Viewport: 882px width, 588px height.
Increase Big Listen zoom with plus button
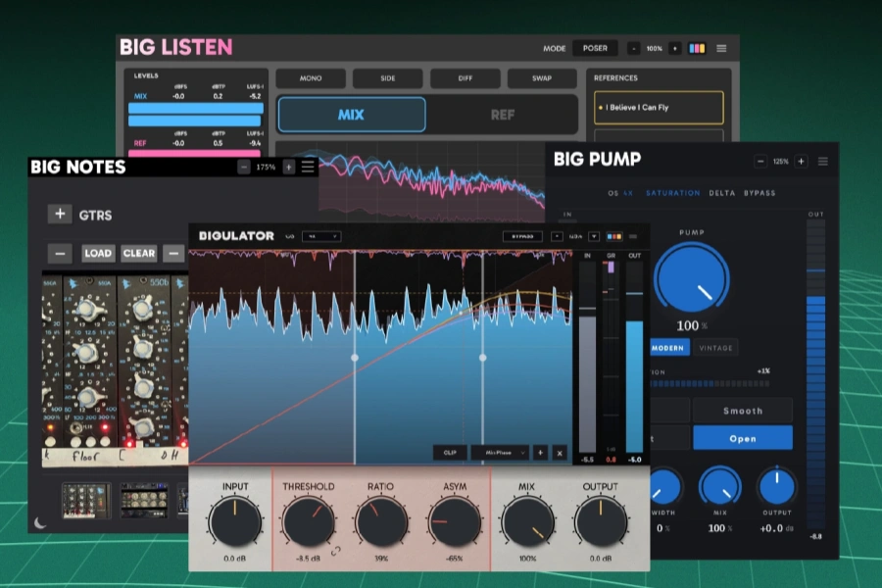(675, 48)
